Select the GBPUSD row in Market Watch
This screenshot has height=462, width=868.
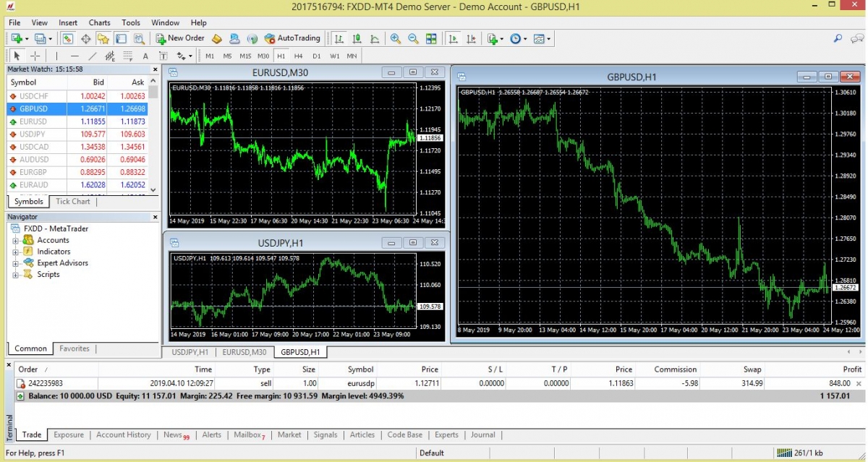77,109
